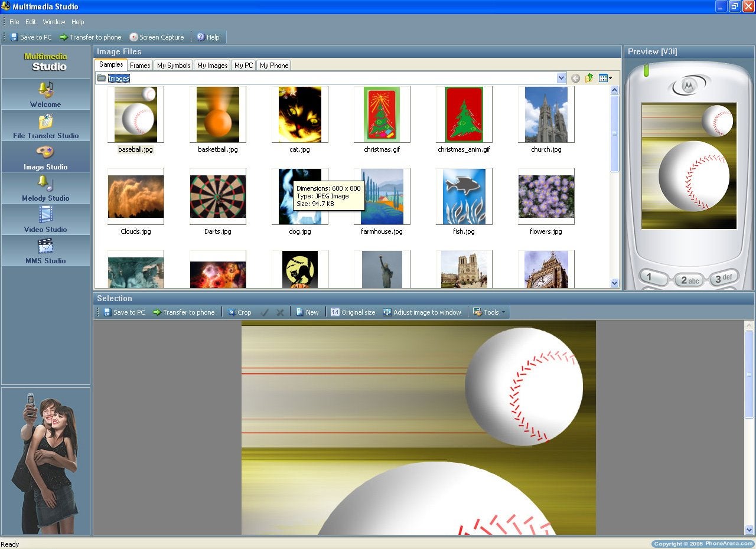756x549 pixels.
Task: Open the Window menu
Action: pyautogui.click(x=54, y=22)
